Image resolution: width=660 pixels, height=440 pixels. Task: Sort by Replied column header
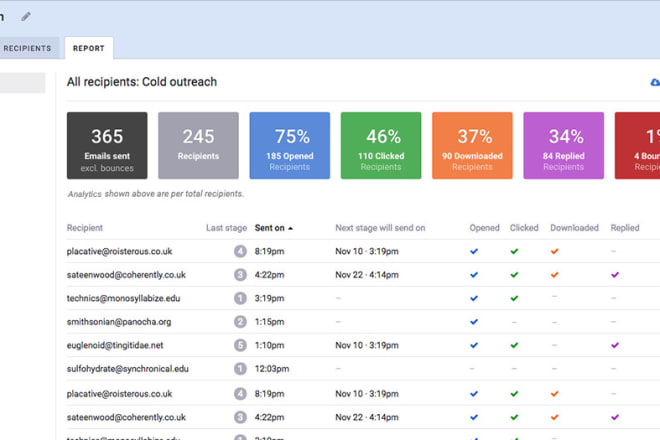625,228
